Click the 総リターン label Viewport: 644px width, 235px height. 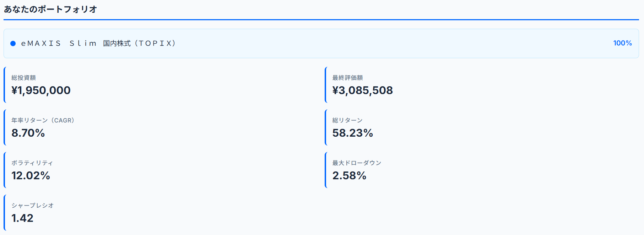(347, 120)
